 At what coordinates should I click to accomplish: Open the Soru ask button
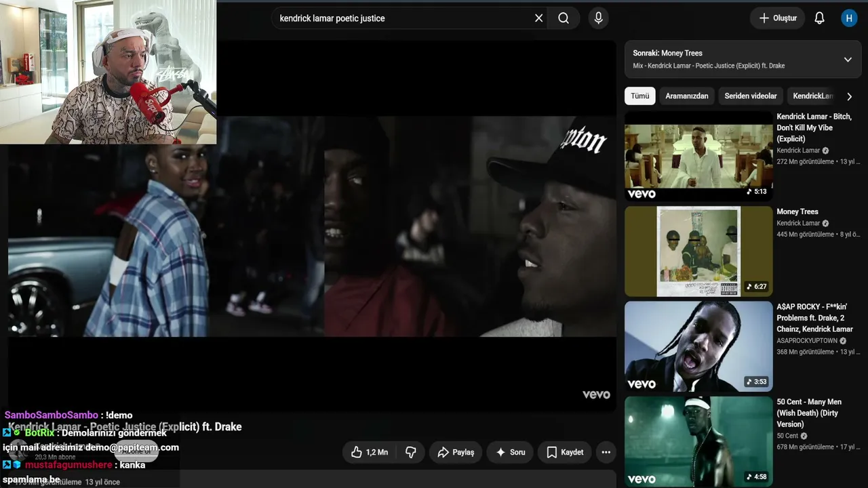click(510, 452)
